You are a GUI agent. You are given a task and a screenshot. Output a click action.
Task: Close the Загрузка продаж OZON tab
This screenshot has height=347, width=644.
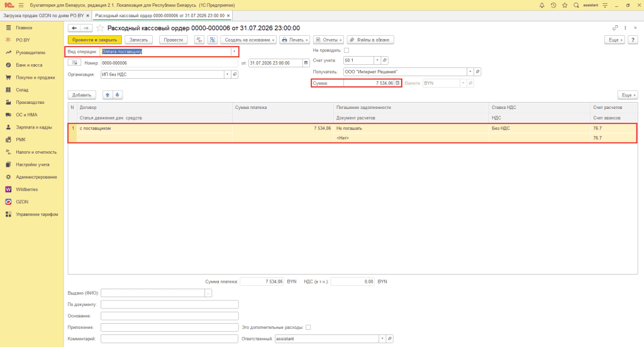[x=87, y=16]
